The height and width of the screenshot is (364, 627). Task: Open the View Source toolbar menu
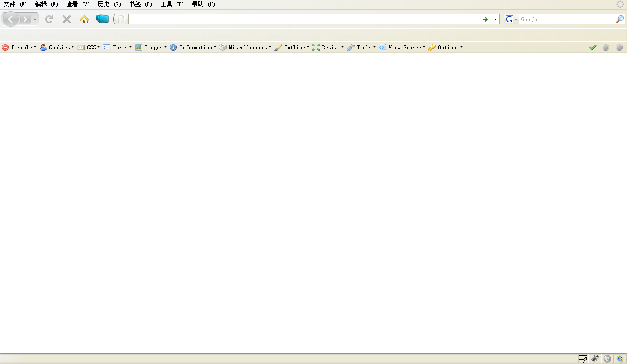pos(402,47)
